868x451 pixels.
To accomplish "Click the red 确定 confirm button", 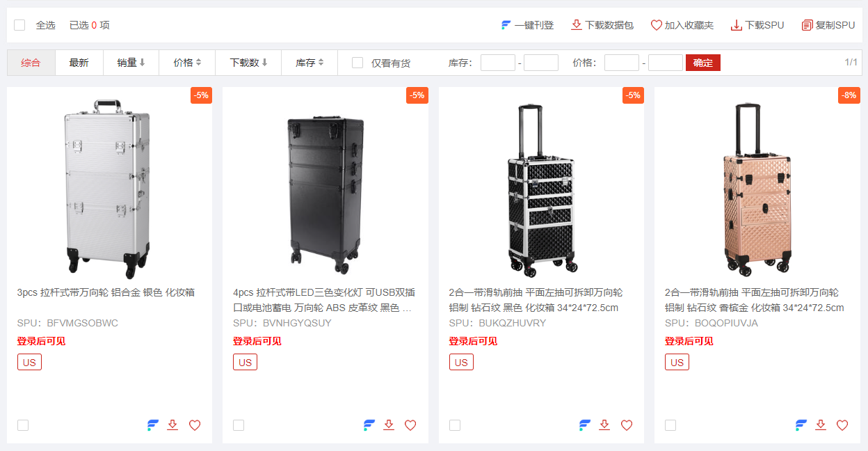I will pos(703,63).
